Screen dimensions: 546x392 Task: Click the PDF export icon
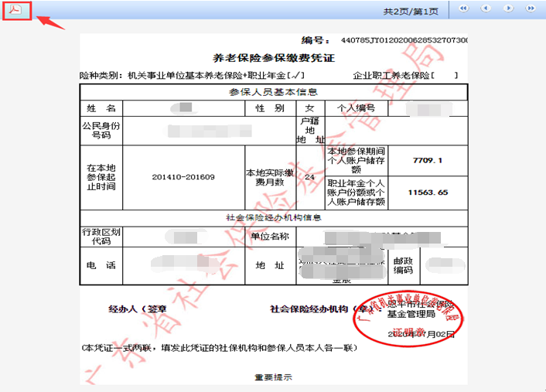coord(15,10)
